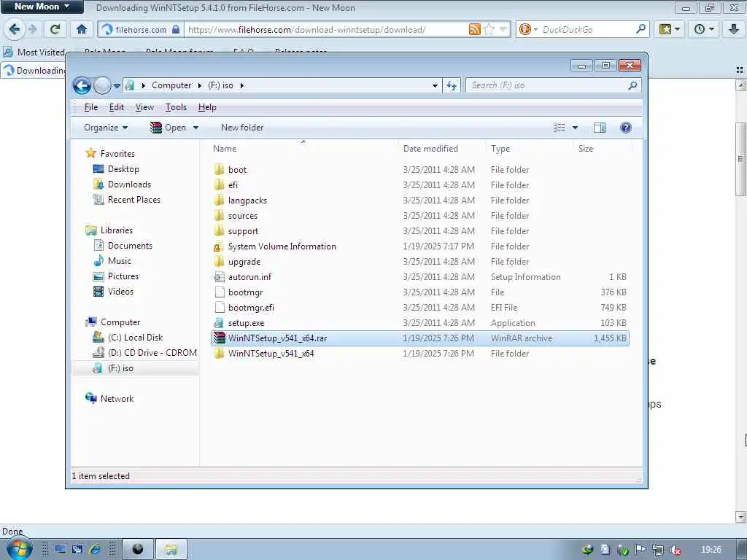The height and width of the screenshot is (560, 747).
Task: Expand (F:) iso breadcrumb arrow
Action: tap(242, 86)
